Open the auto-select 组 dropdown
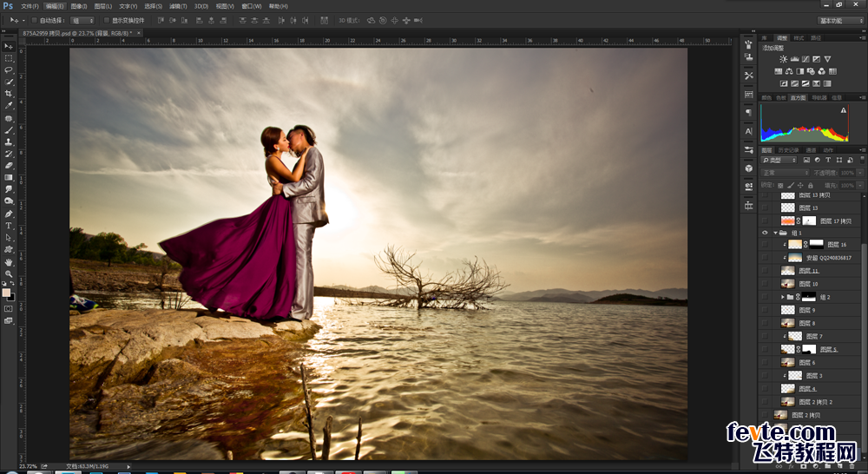Image resolution: width=868 pixels, height=474 pixels. (x=82, y=21)
